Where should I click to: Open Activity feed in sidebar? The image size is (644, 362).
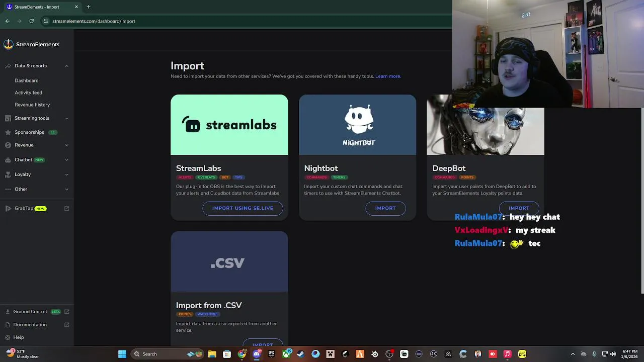28,93
